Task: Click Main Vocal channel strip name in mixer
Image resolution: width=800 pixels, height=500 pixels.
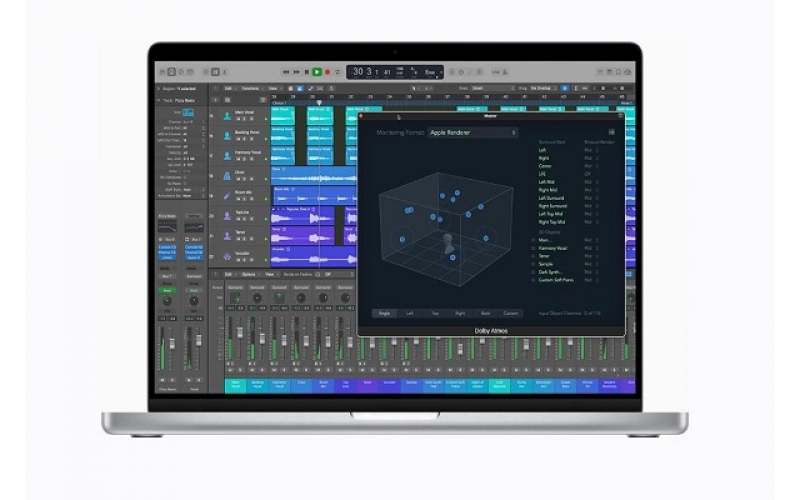Action: 235,384
